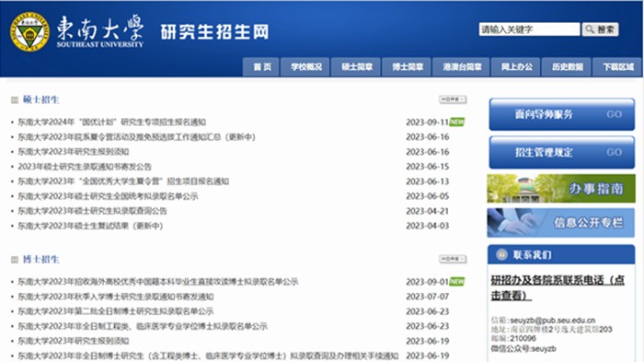Open the 学校概况 navigation tab
The height and width of the screenshot is (362, 644).
305,66
